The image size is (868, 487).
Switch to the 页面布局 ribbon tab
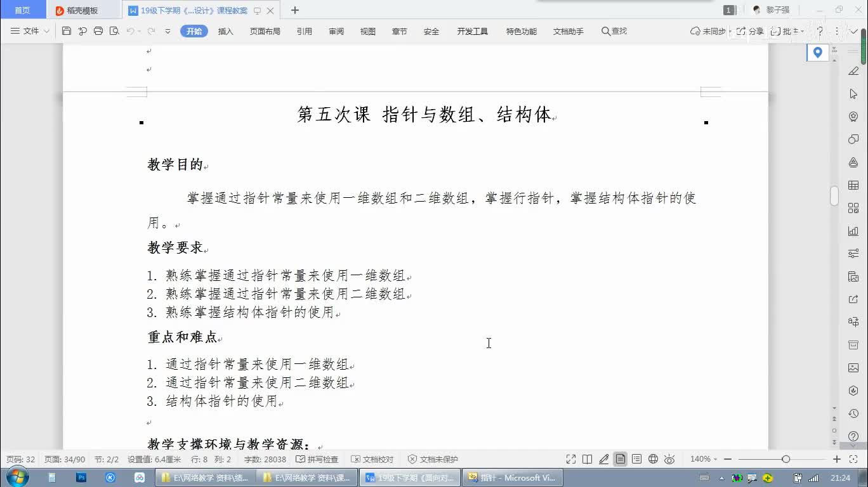point(265,31)
